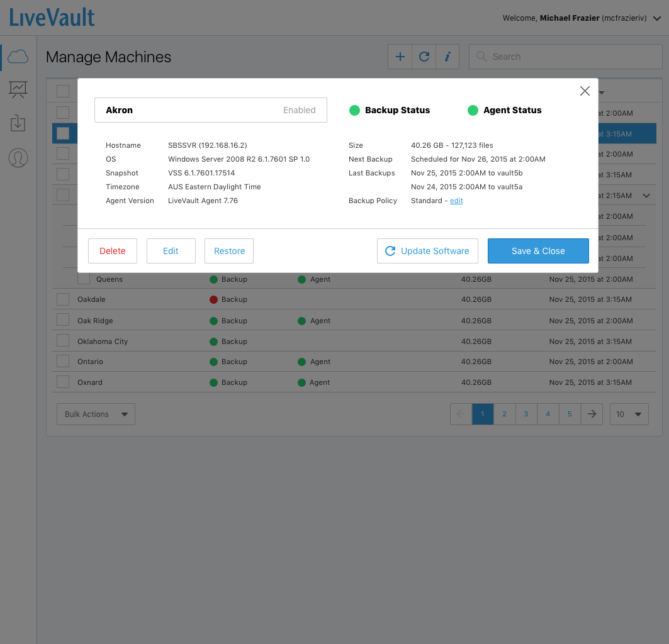Open the reports chart sidebar icon
669x644 pixels.
(18, 89)
